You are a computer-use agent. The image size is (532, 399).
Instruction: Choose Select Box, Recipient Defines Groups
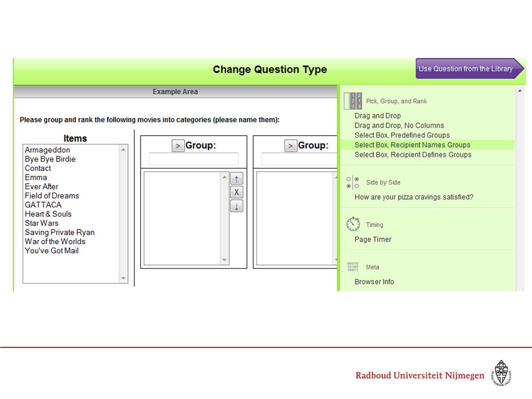click(x=413, y=155)
